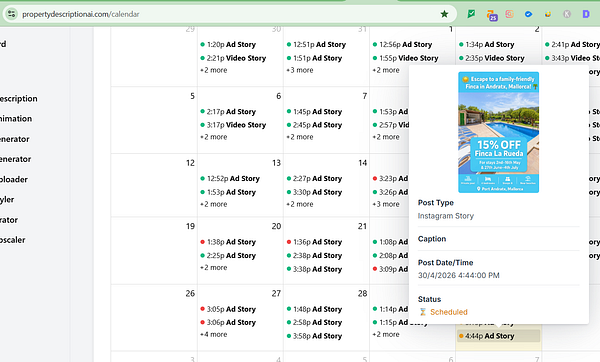Expand +2 more under 1:55p Video Story
The width and height of the screenshot is (600, 362).
click(x=386, y=70)
